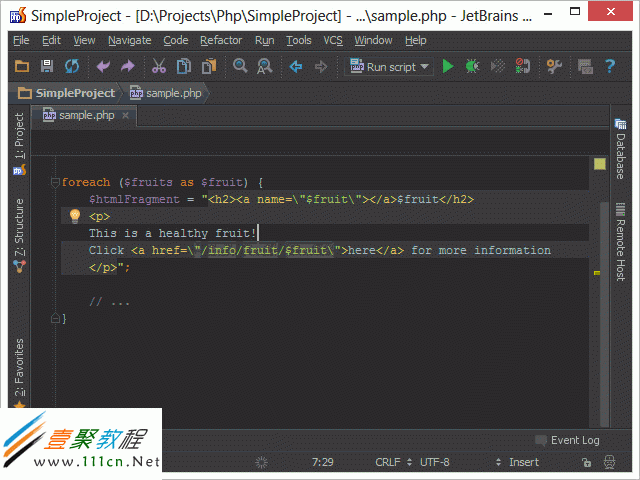
Task: Click the Project Structure toolbar icon
Action: (x=585, y=66)
